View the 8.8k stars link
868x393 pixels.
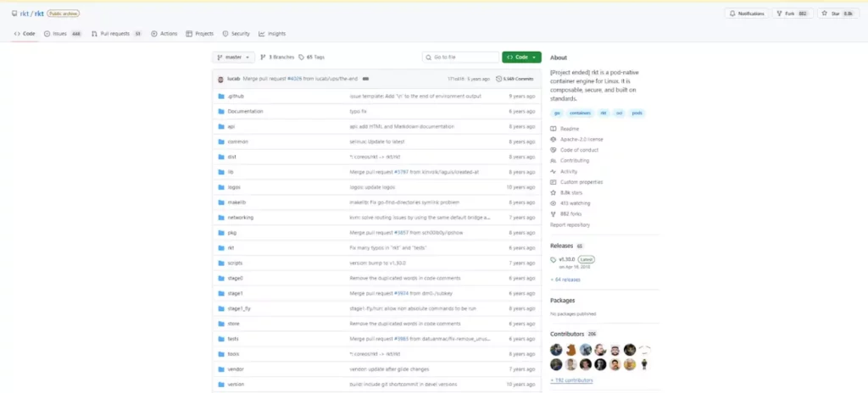click(566, 192)
